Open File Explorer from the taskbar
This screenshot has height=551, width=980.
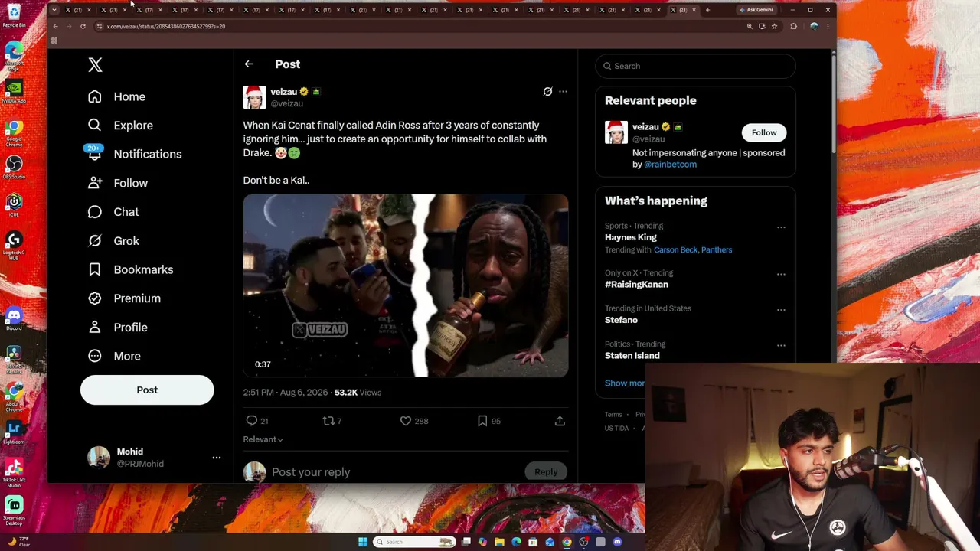[x=499, y=542]
